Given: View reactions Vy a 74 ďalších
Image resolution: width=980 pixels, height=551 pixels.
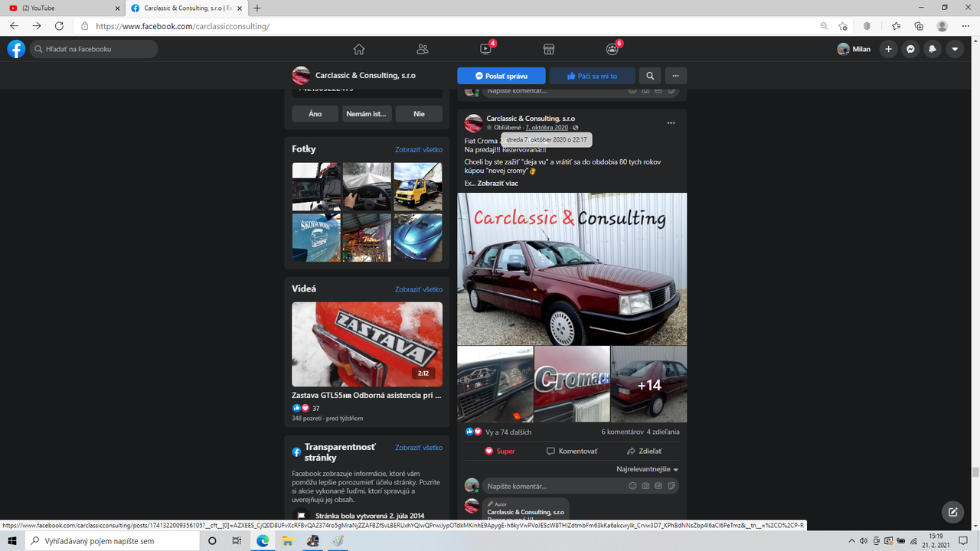Looking at the screenshot, I should pos(509,432).
